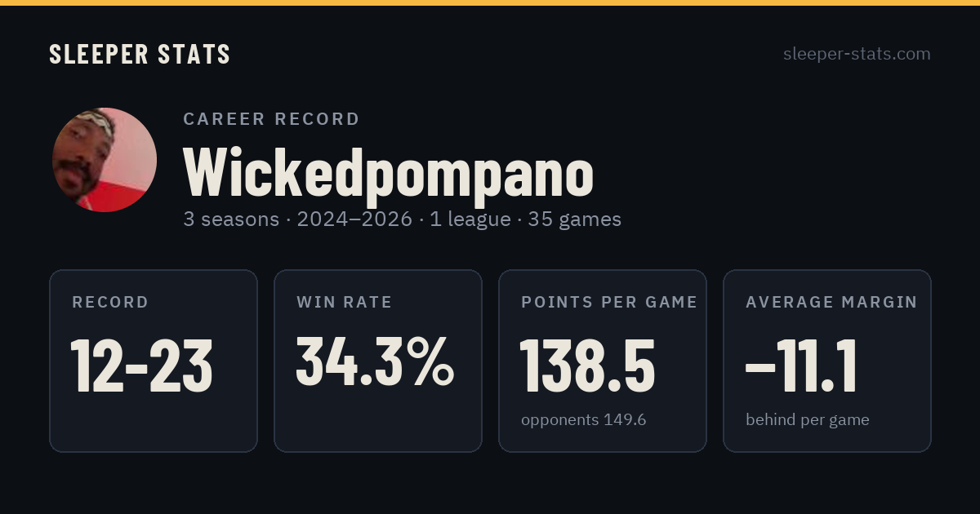
Task: Click the Wickedpompano profile avatar
Action: 105,160
